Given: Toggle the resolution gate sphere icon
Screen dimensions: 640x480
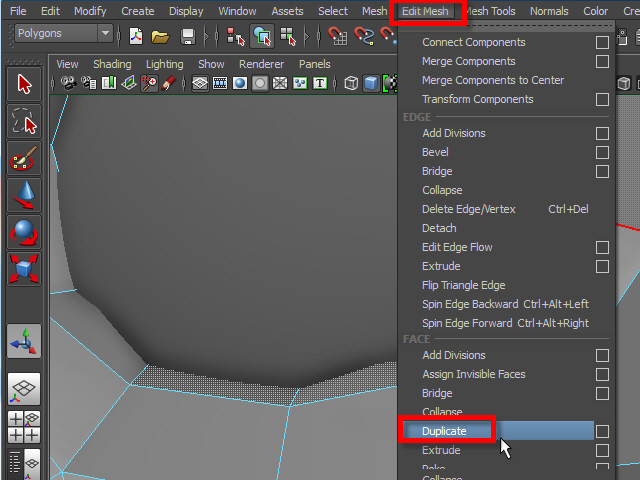Looking at the screenshot, I should pos(240,83).
